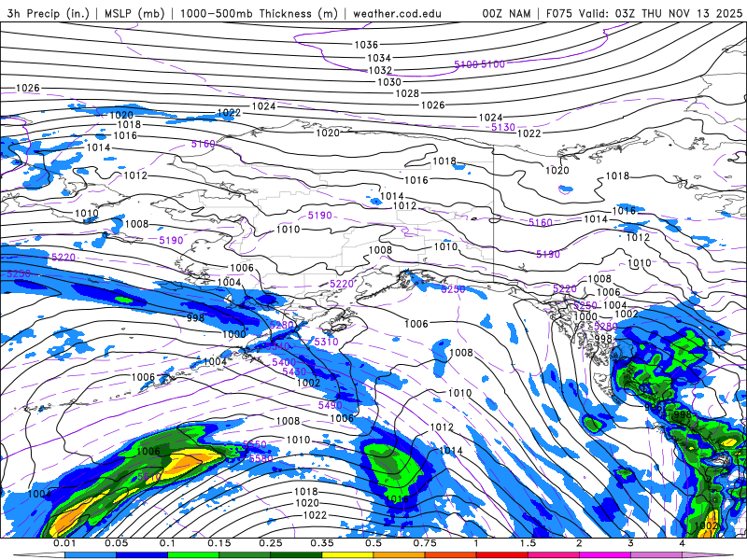Click the purple 5400 thickness label

tap(284, 362)
